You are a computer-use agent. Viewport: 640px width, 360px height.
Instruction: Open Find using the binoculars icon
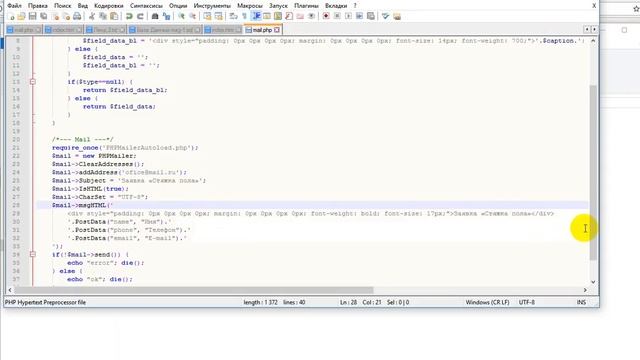pyautogui.click(x=155, y=16)
